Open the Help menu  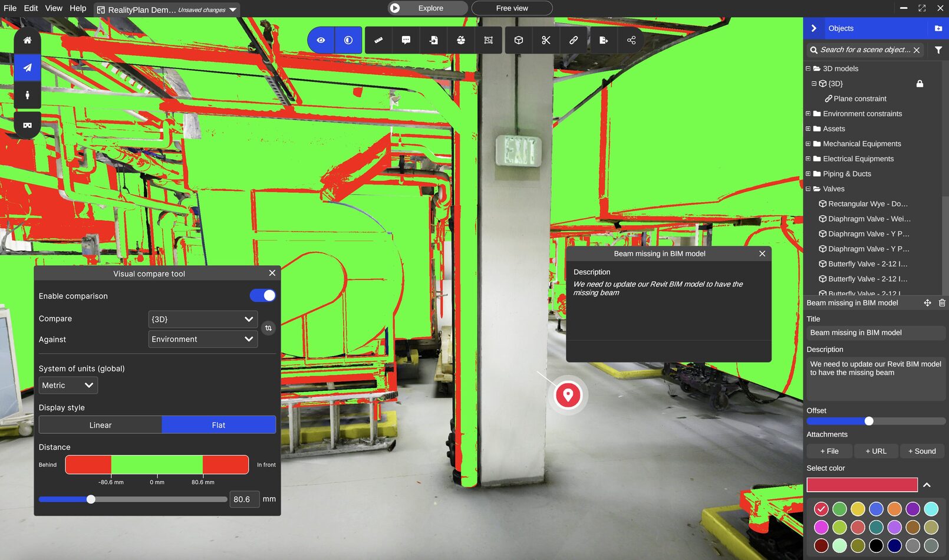(78, 8)
